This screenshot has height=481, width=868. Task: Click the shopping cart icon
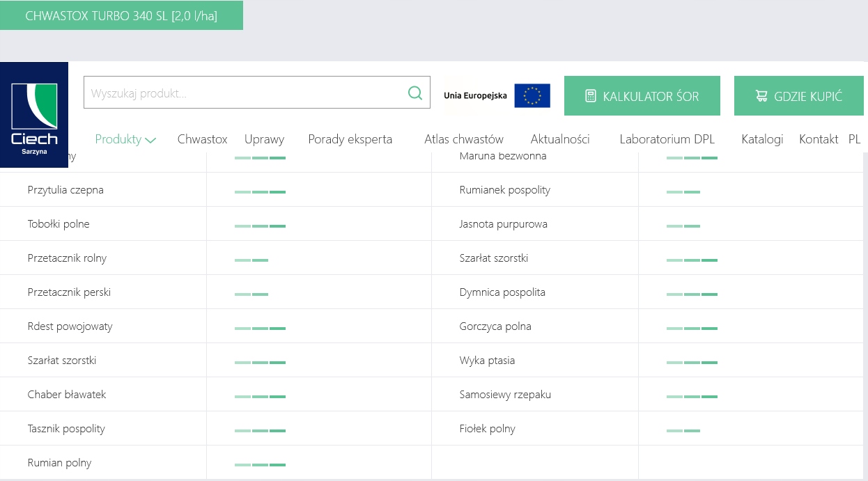[x=761, y=96]
